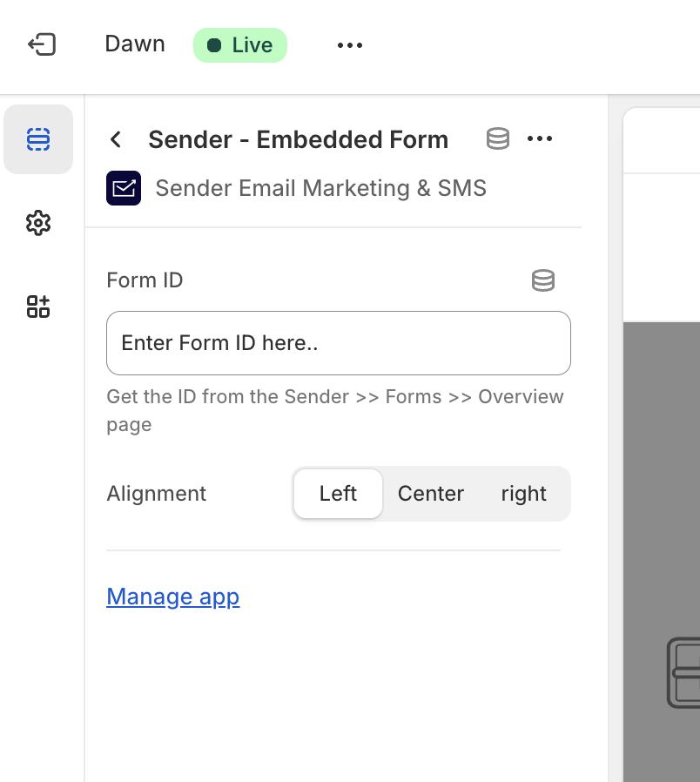700x782 pixels.
Task: Click the Form ID dynamic source icon
Action: click(543, 280)
